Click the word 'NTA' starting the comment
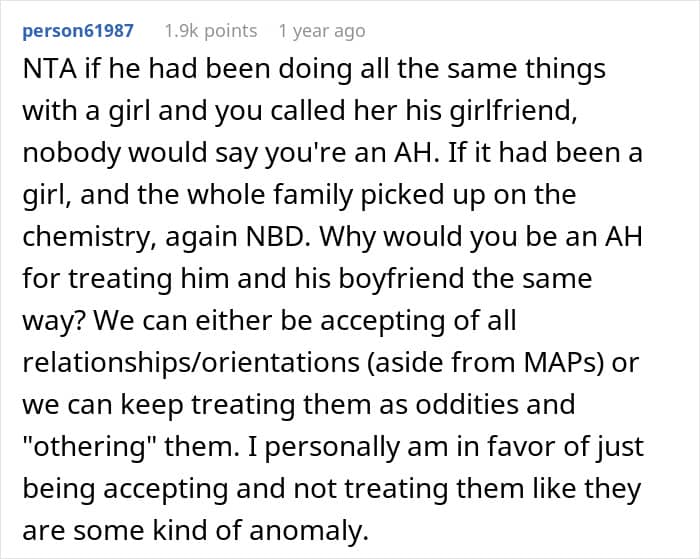The width and height of the screenshot is (700, 559). click(50, 69)
